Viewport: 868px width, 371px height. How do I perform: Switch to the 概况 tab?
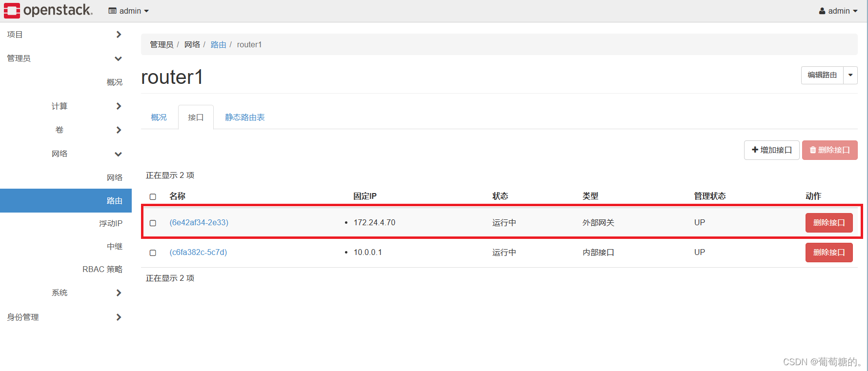(x=159, y=117)
